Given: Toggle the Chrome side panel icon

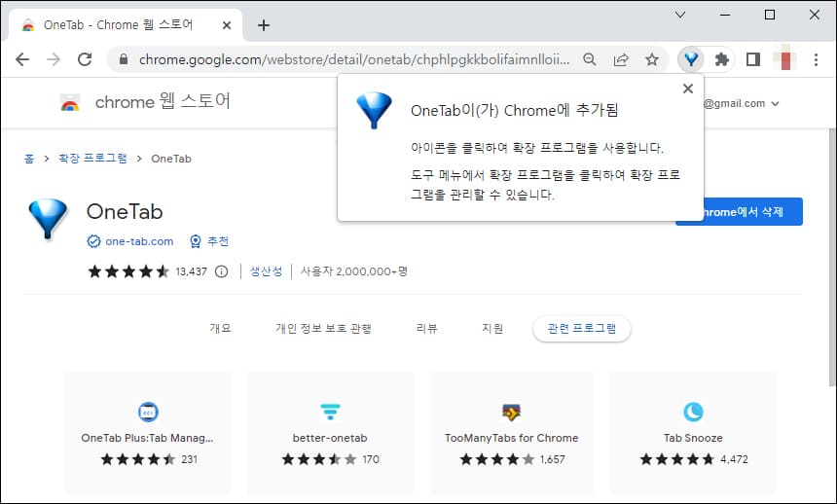Looking at the screenshot, I should tap(753, 59).
